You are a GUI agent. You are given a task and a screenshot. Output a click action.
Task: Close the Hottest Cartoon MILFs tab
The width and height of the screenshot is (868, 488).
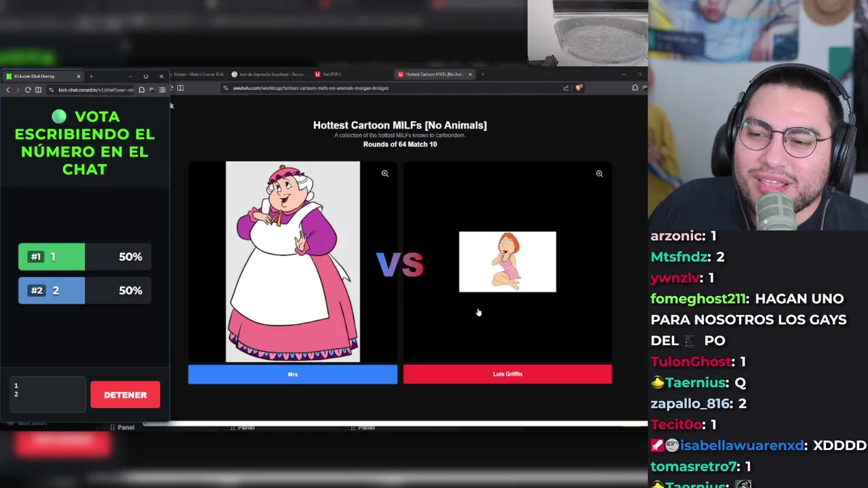click(x=470, y=74)
